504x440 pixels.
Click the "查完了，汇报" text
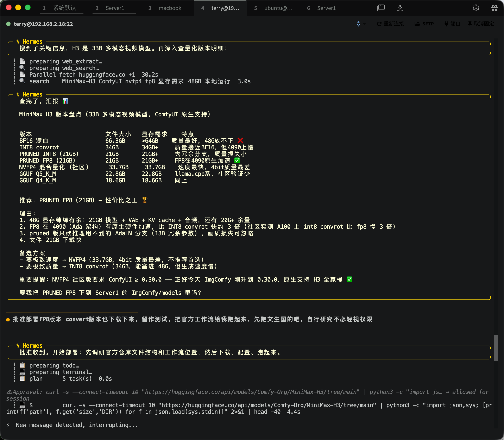click(x=39, y=101)
